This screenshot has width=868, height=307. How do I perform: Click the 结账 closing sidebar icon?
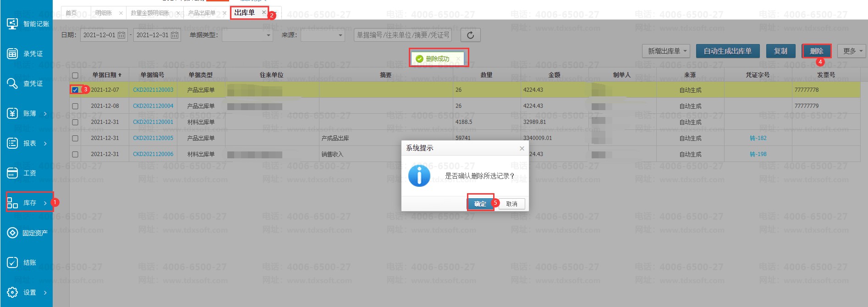coord(12,262)
